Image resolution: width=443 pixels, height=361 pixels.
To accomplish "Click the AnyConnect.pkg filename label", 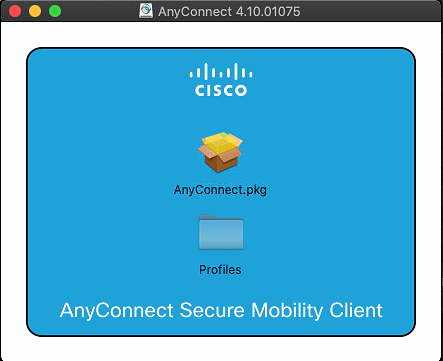I will pyautogui.click(x=220, y=190).
